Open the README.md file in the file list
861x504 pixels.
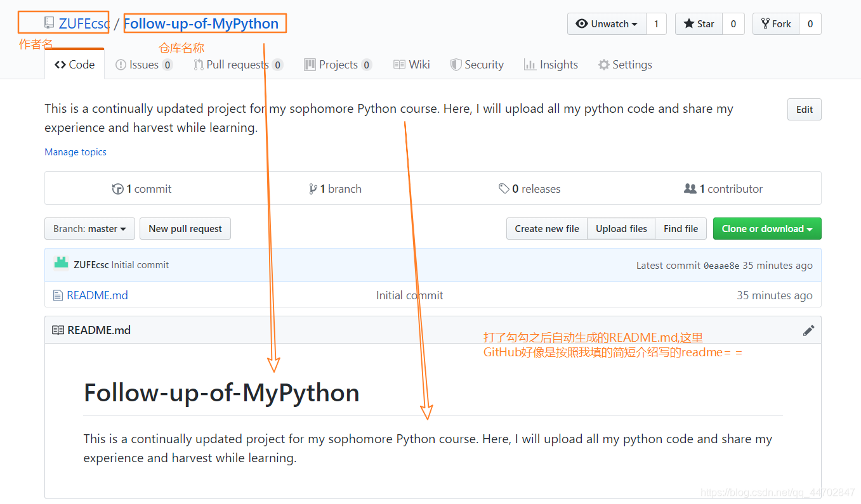[97, 295]
